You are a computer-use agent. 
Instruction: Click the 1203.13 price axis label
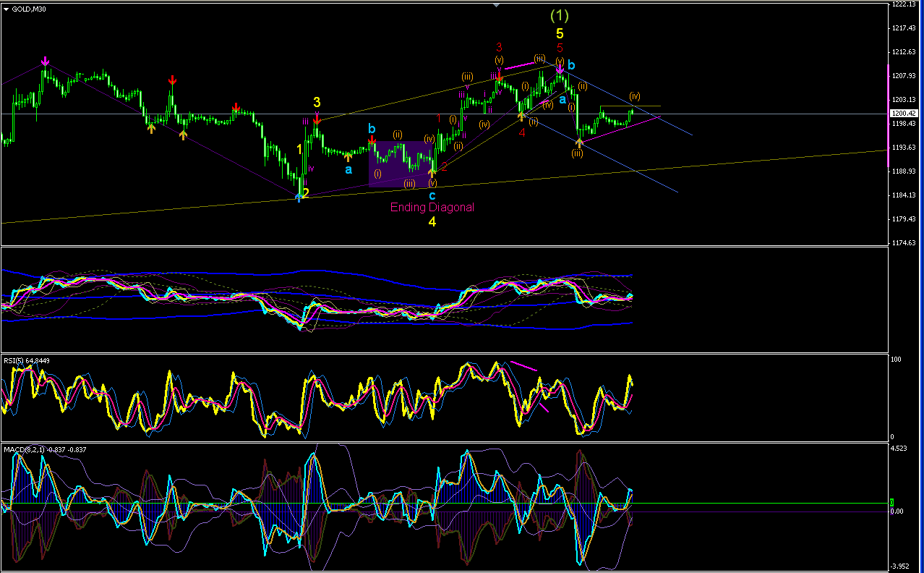pyautogui.click(x=905, y=100)
